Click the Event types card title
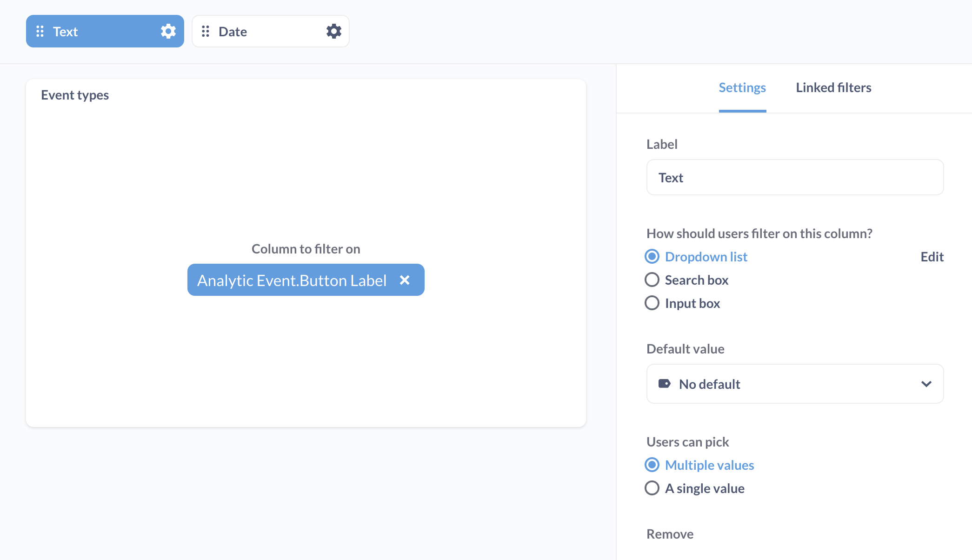 click(75, 95)
